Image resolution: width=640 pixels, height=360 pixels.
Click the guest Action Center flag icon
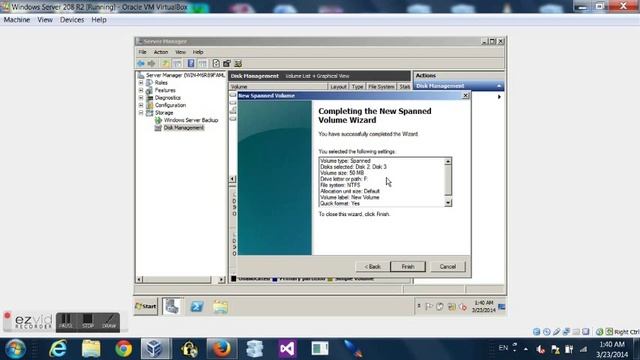(429, 307)
